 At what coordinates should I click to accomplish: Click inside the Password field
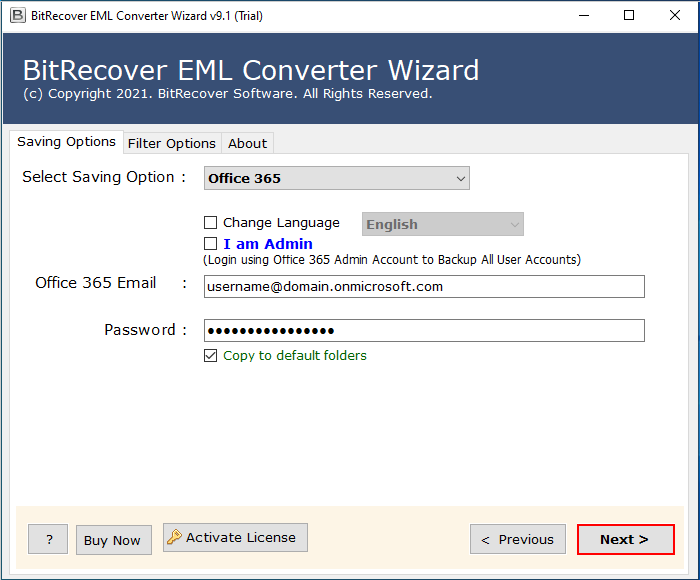click(424, 331)
